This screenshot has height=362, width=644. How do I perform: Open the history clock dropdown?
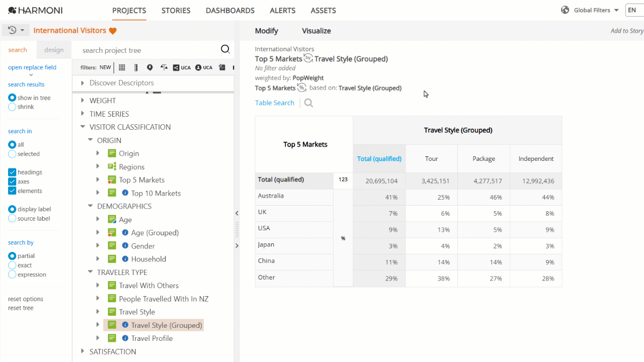tap(16, 30)
